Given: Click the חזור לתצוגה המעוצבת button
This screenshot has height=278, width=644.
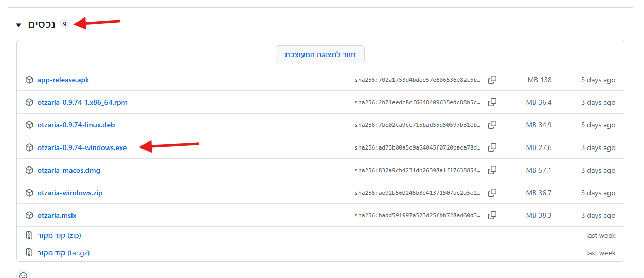Looking at the screenshot, I should pos(320,54).
